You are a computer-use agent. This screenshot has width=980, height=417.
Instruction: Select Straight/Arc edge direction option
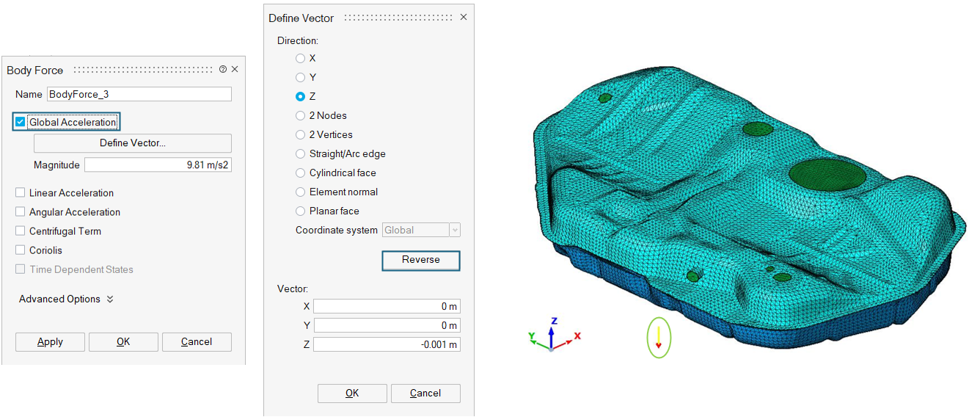click(300, 153)
